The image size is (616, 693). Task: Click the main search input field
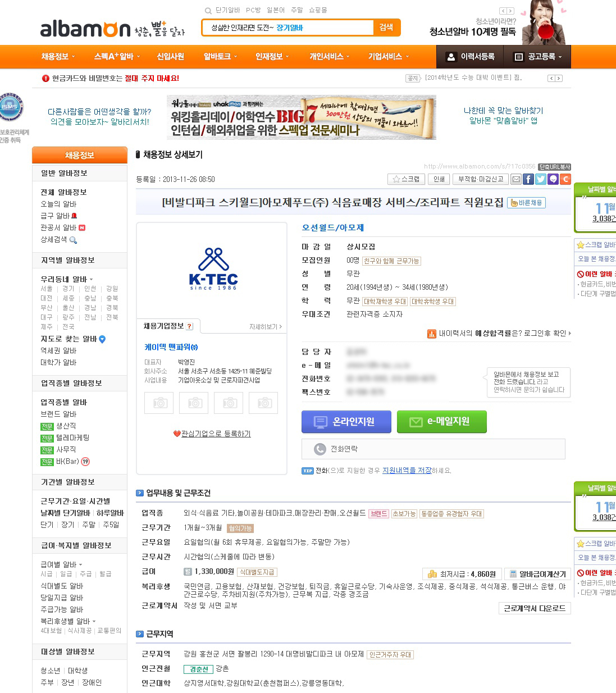point(288,28)
